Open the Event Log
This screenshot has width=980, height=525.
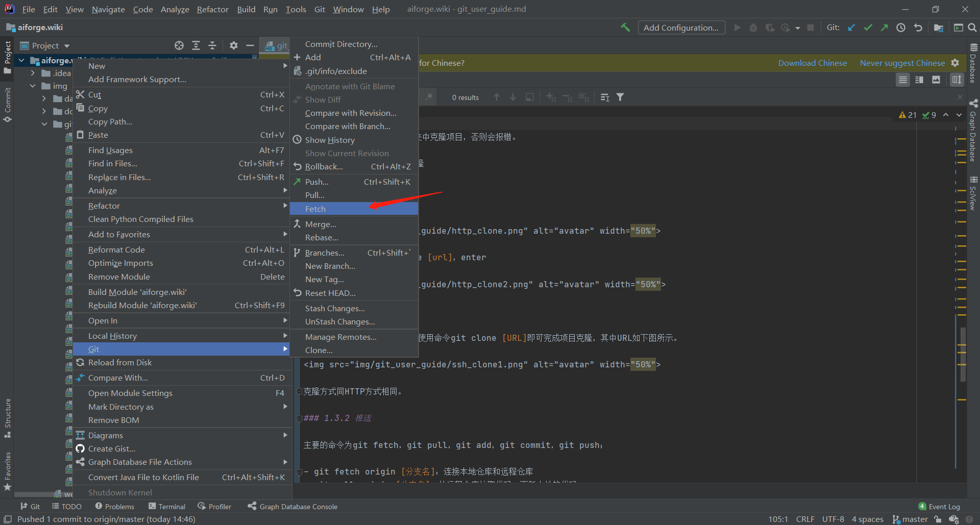(939, 507)
